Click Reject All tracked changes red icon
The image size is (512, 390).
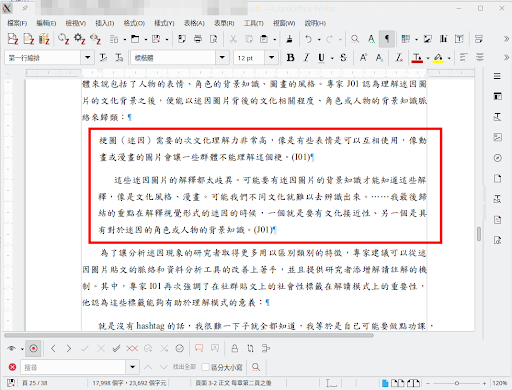pyautogui.click(x=132, y=349)
